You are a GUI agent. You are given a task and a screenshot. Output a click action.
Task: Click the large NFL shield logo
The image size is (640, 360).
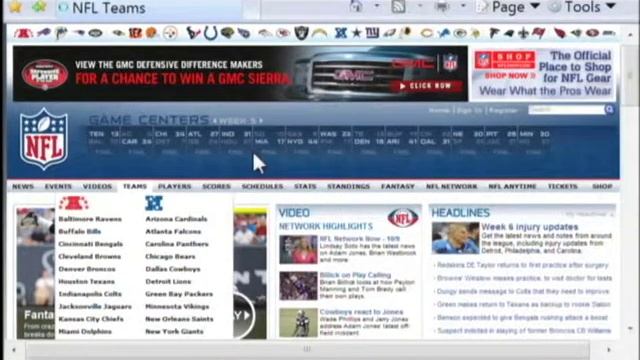click(x=44, y=139)
